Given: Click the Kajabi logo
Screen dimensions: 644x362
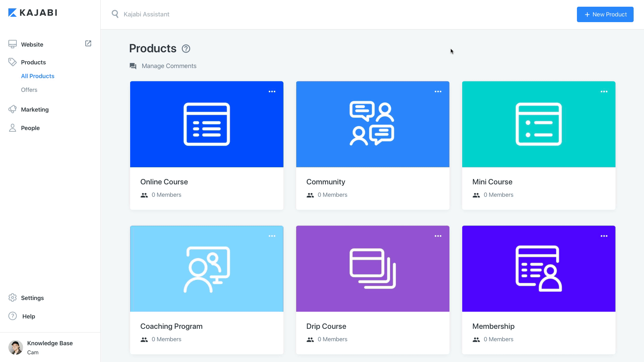Looking at the screenshot, I should pos(33,13).
